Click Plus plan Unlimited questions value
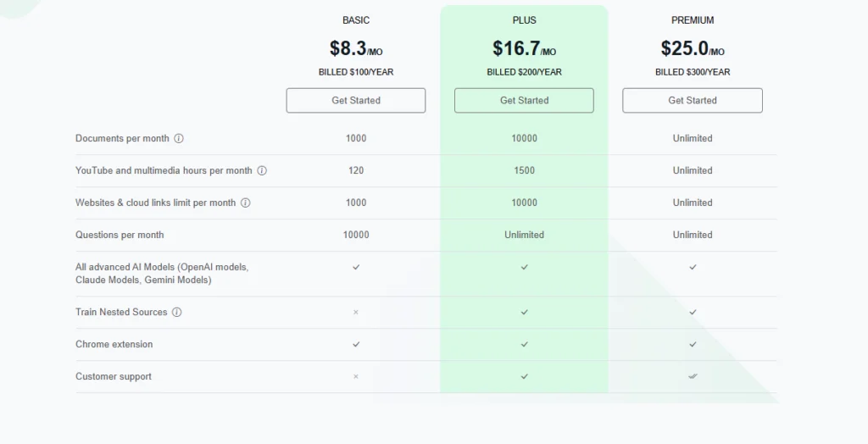The width and height of the screenshot is (868, 444). [524, 235]
